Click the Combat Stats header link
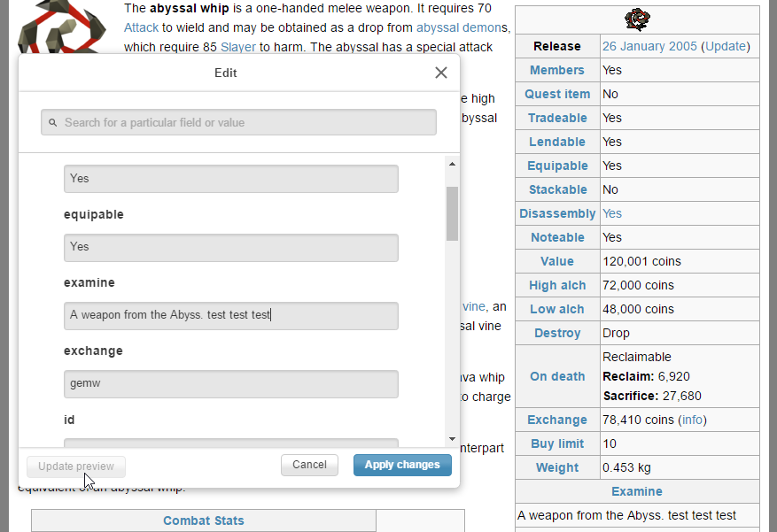 click(204, 520)
